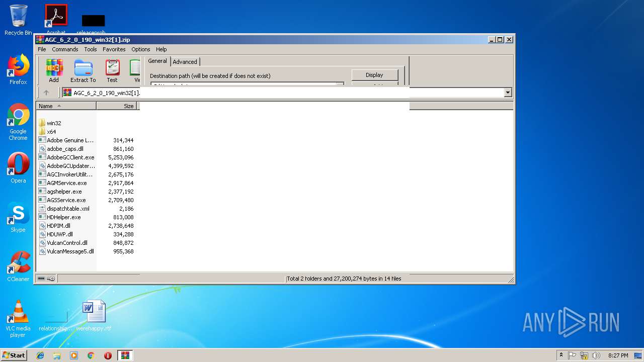The image size is (644, 362).
Task: Click the dispatchtable.xml file icon
Action: click(42, 209)
